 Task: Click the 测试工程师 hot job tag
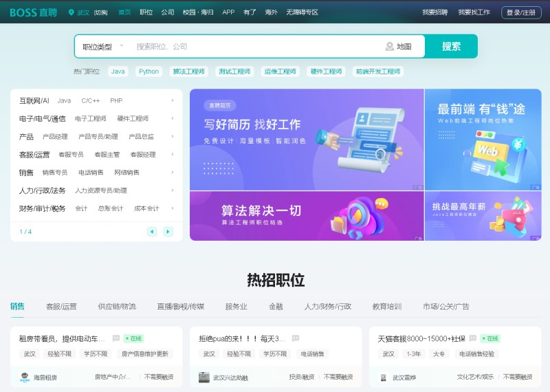pyautogui.click(x=234, y=72)
